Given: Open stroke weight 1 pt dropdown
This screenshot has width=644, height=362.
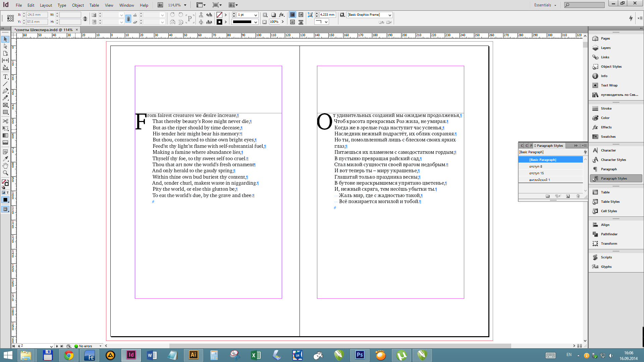Looking at the screenshot, I should pyautogui.click(x=256, y=15).
